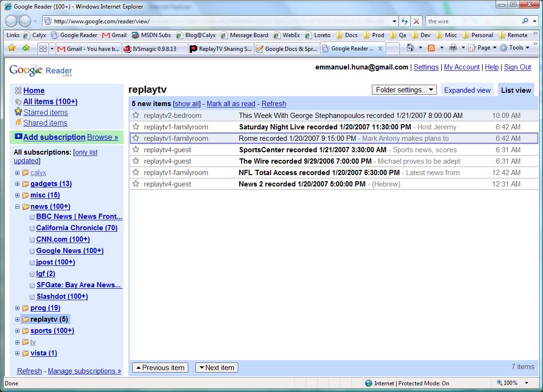The width and height of the screenshot is (543, 392).
Task: Click the Settings link
Action: pyautogui.click(x=426, y=67)
